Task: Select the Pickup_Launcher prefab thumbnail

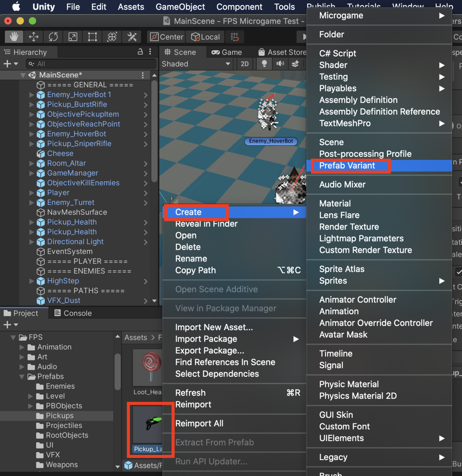Action: (x=148, y=424)
